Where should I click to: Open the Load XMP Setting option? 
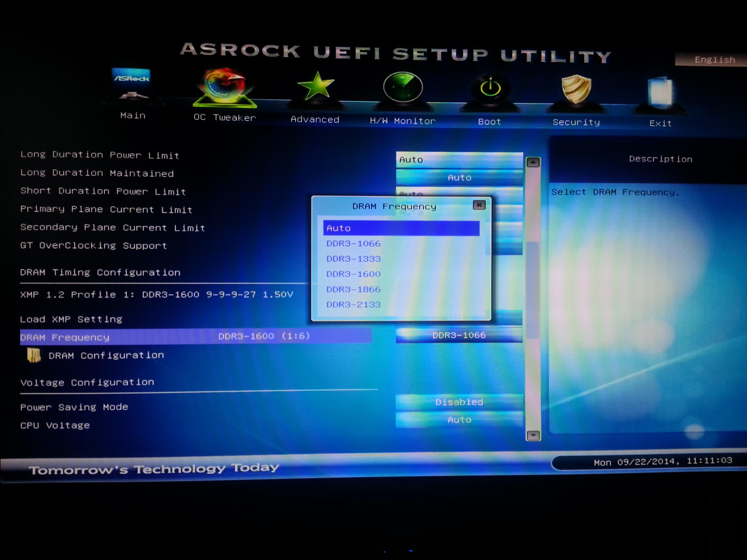pos(71,319)
